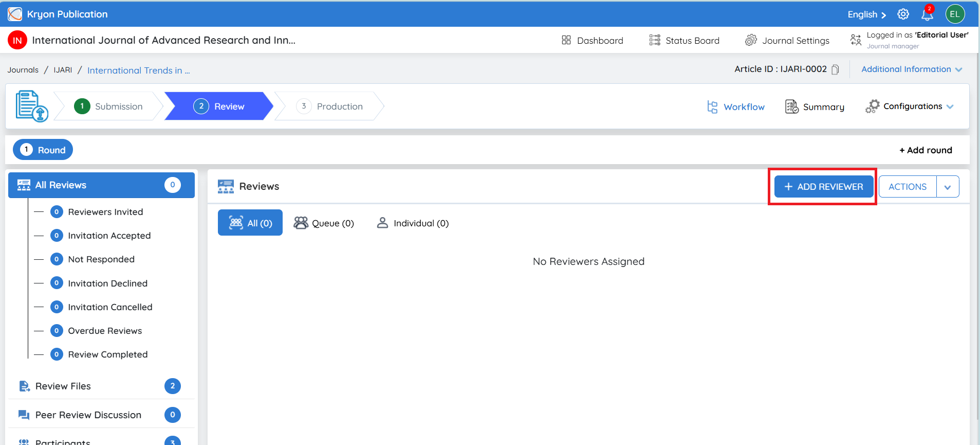Open the Configurations dropdown arrow
Viewport: 980px width, 445px height.
coord(950,106)
